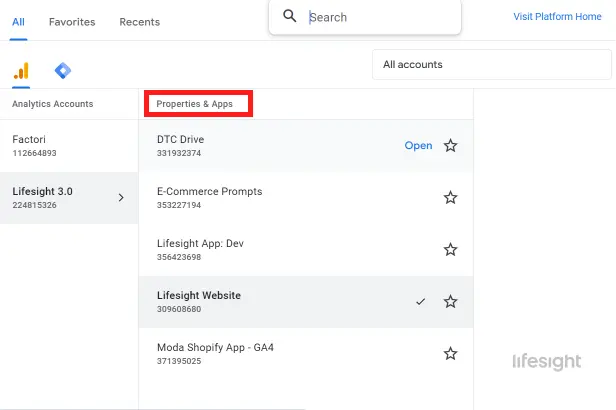Switch to the Tag Manager product icon
Image resolution: width=616 pixels, height=410 pixels.
(63, 71)
